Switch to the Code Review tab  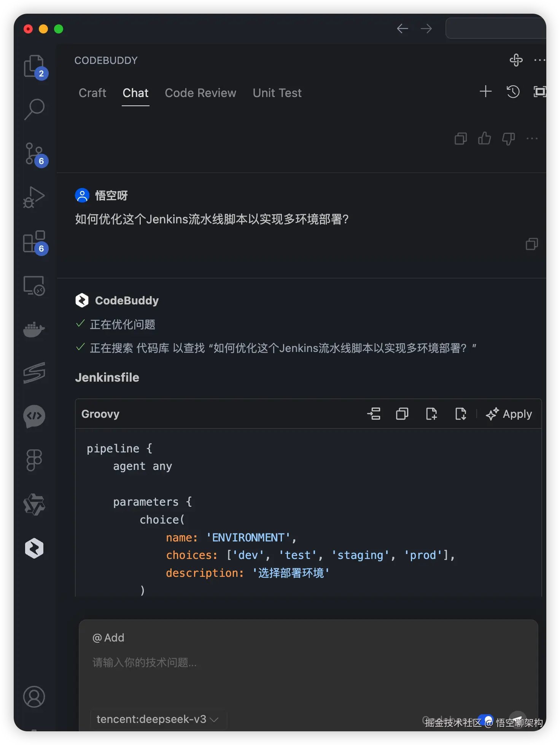click(x=200, y=93)
